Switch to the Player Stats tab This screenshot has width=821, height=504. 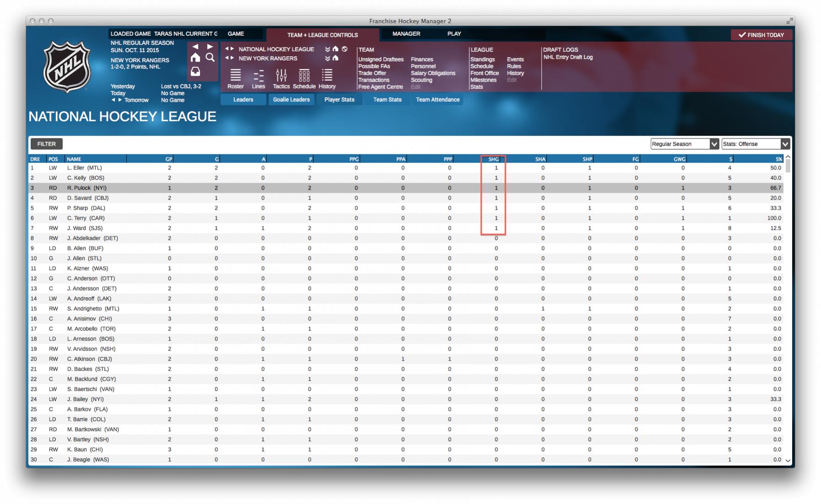click(339, 99)
